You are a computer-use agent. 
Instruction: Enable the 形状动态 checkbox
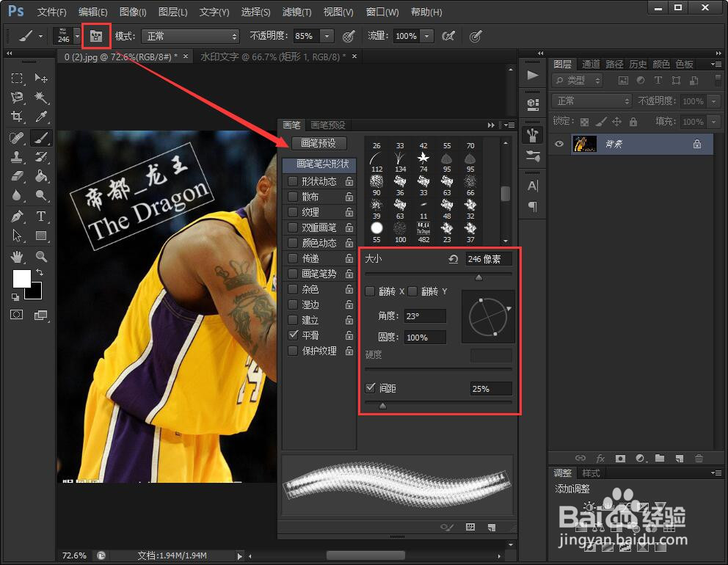293,181
